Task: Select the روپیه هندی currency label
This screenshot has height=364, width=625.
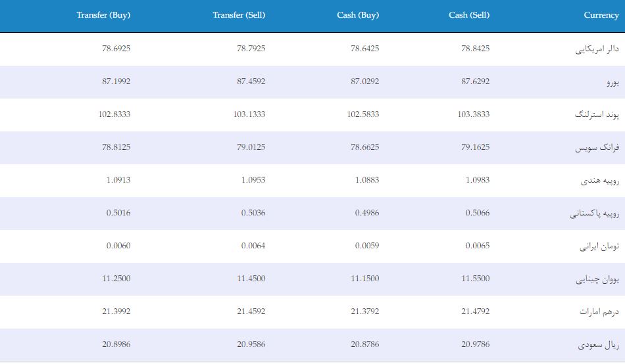Action: (x=600, y=181)
